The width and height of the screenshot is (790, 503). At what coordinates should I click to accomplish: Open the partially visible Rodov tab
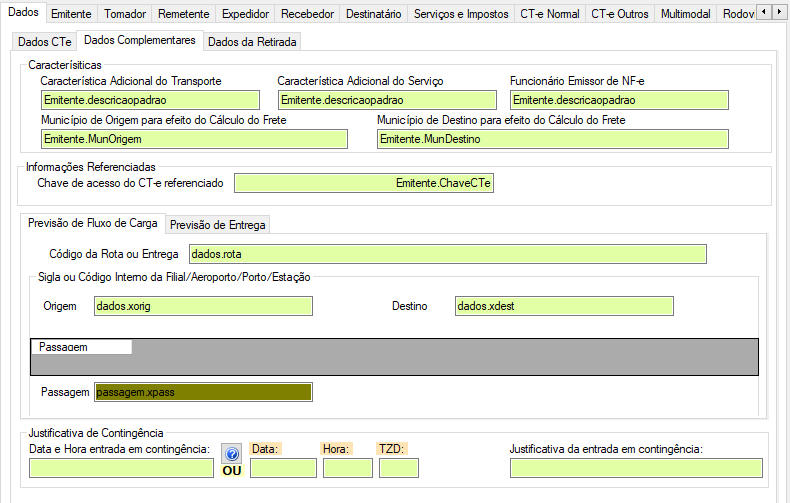click(738, 14)
